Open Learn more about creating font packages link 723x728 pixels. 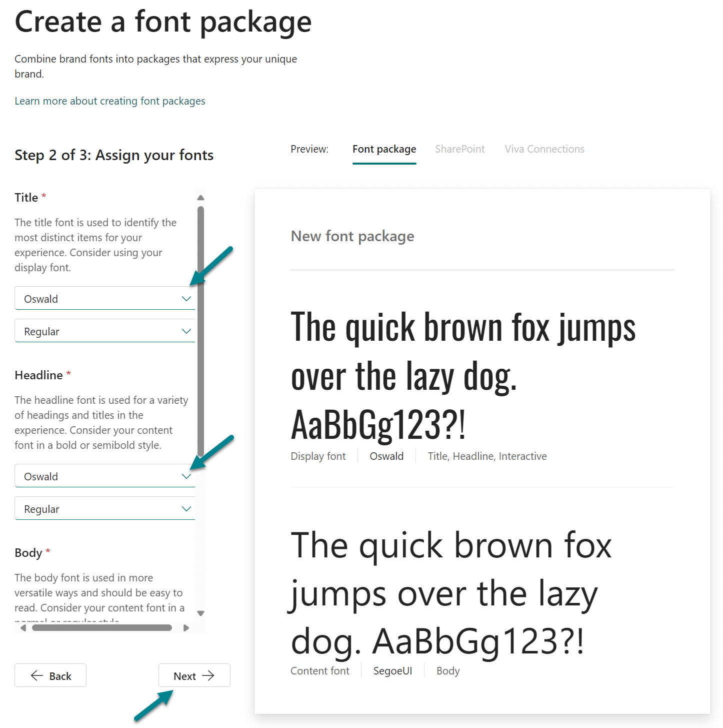tap(110, 101)
